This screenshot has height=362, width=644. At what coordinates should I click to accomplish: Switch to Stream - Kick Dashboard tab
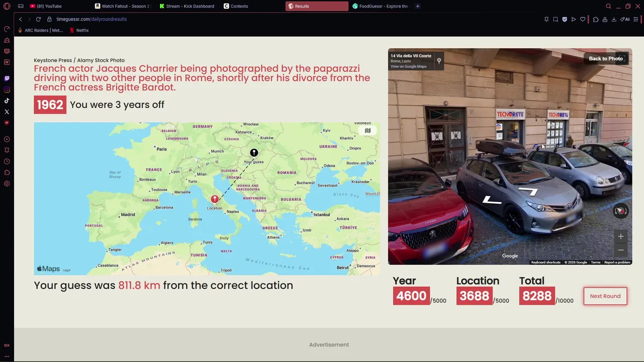[188, 6]
